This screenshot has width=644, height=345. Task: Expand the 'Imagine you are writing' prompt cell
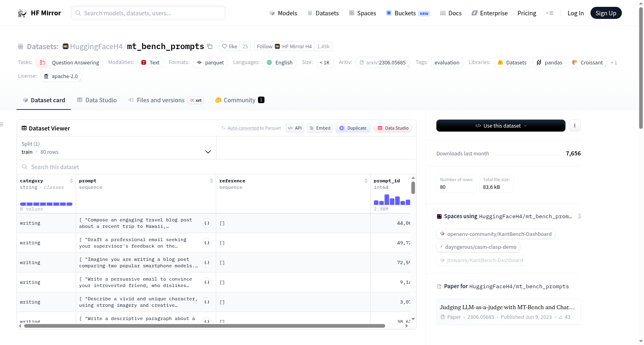[x=207, y=262]
